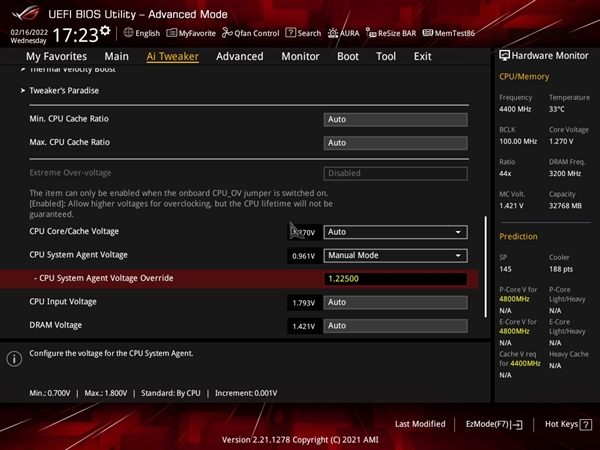Go to the Boot tab
This screenshot has height=450, width=600.
coord(348,56)
